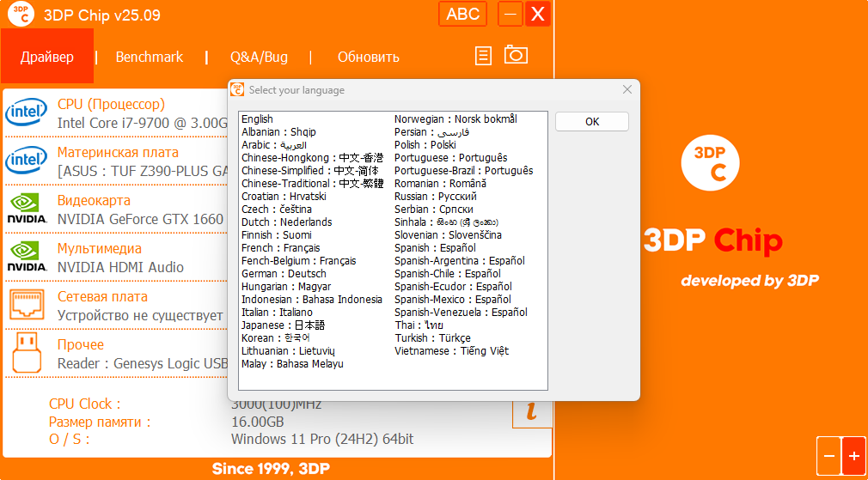868x480 pixels.
Task: Open the Обновить tab
Action: coord(369,57)
